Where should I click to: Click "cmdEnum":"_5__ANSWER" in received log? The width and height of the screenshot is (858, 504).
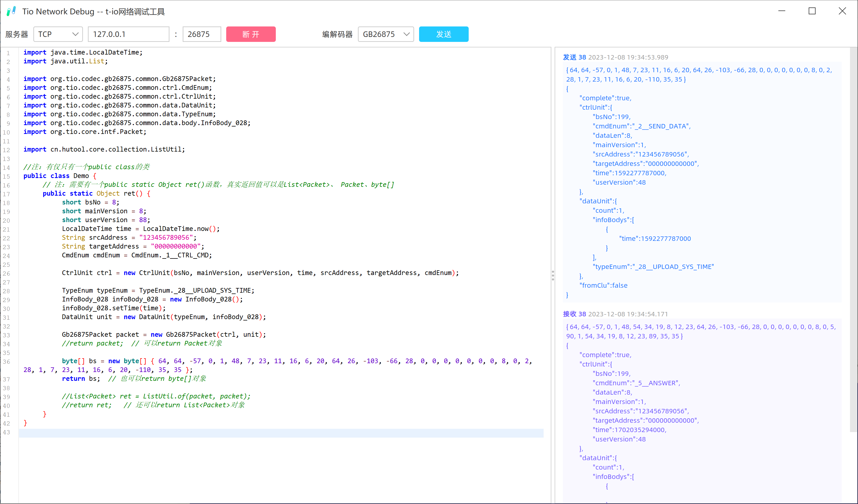pyautogui.click(x=636, y=383)
